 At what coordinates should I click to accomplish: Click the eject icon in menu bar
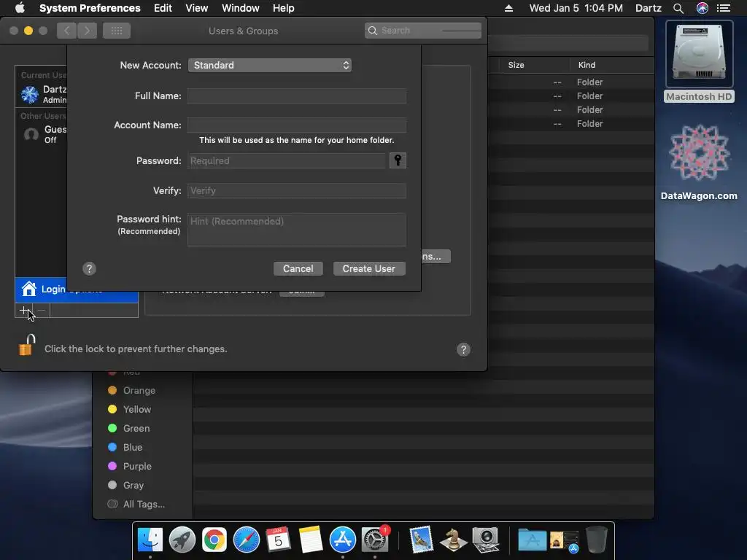pyautogui.click(x=508, y=8)
